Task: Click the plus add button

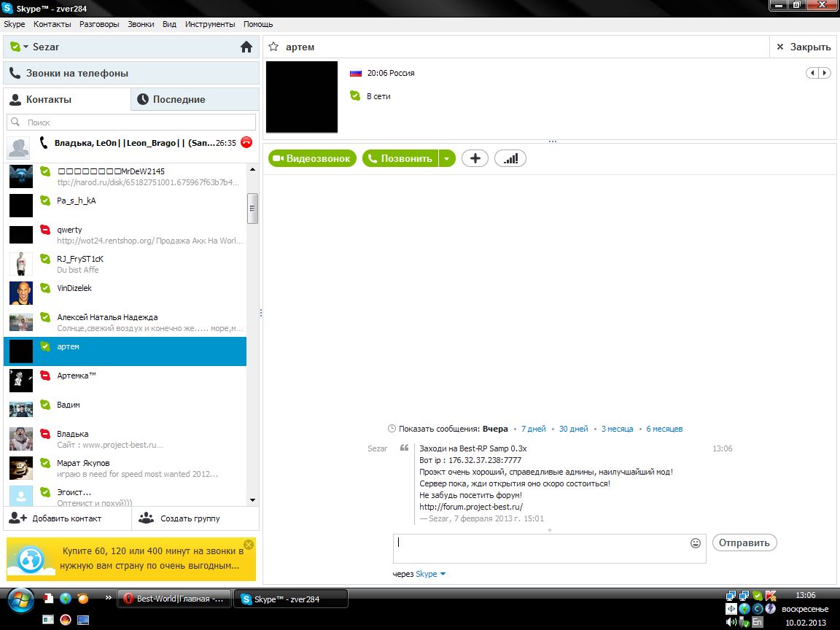Action: click(475, 158)
